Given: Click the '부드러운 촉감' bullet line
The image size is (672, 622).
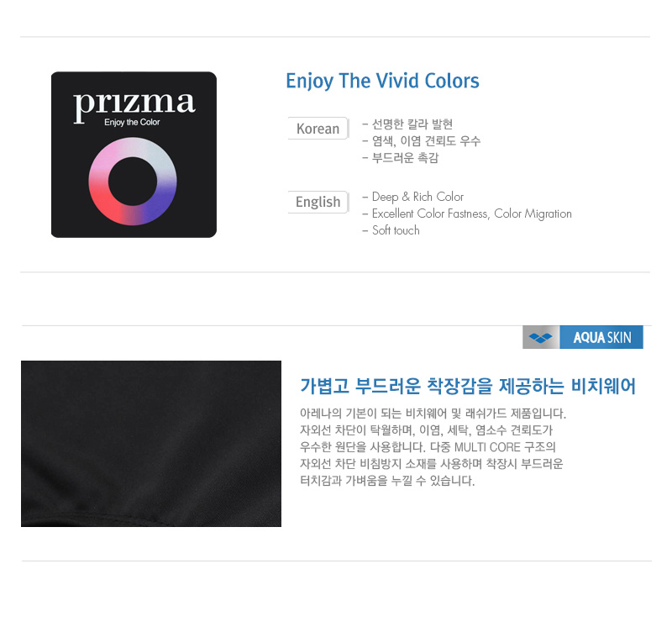Looking at the screenshot, I should [x=401, y=158].
